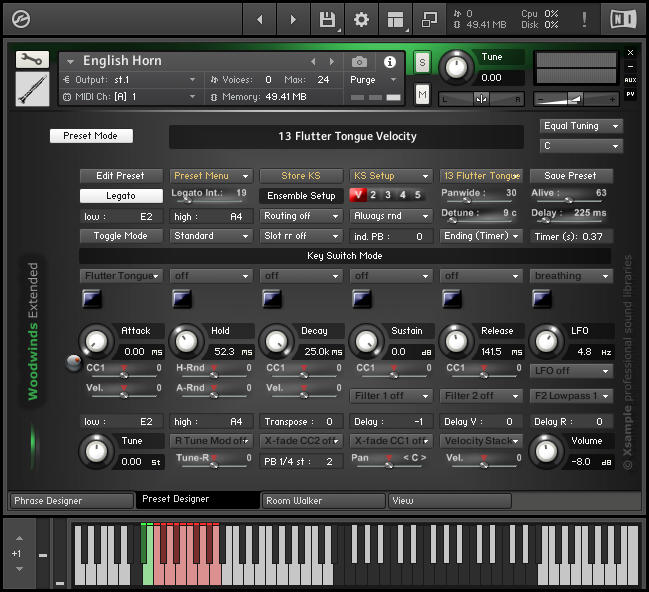
Task: Toggle the Mute M button
Action: point(422,94)
